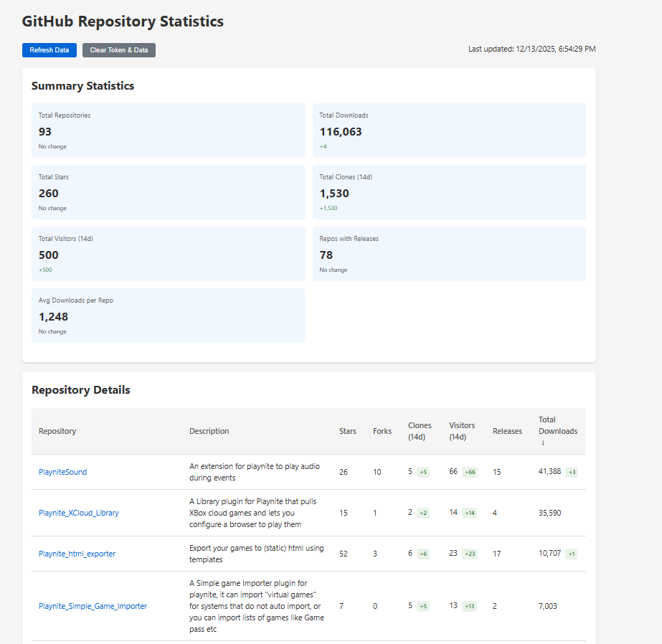Sort by the Visitors (14d) column header
Viewport: 662px width, 644px height.
[462, 431]
